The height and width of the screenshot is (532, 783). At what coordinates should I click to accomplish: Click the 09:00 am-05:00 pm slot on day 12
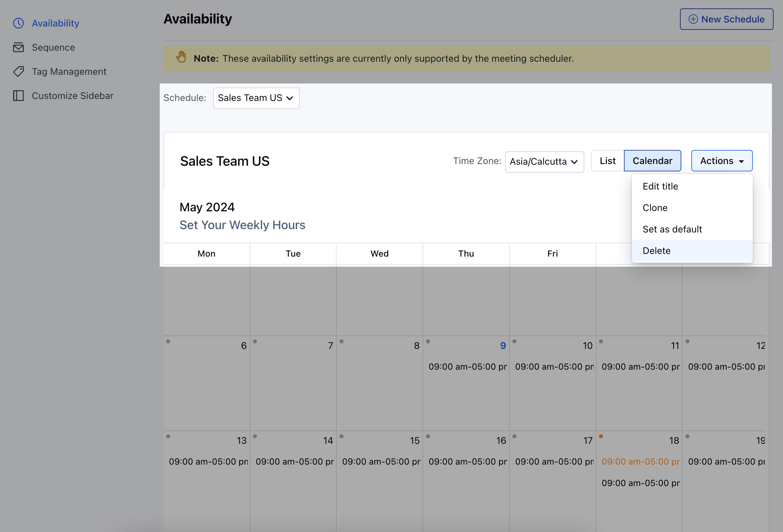[726, 367]
